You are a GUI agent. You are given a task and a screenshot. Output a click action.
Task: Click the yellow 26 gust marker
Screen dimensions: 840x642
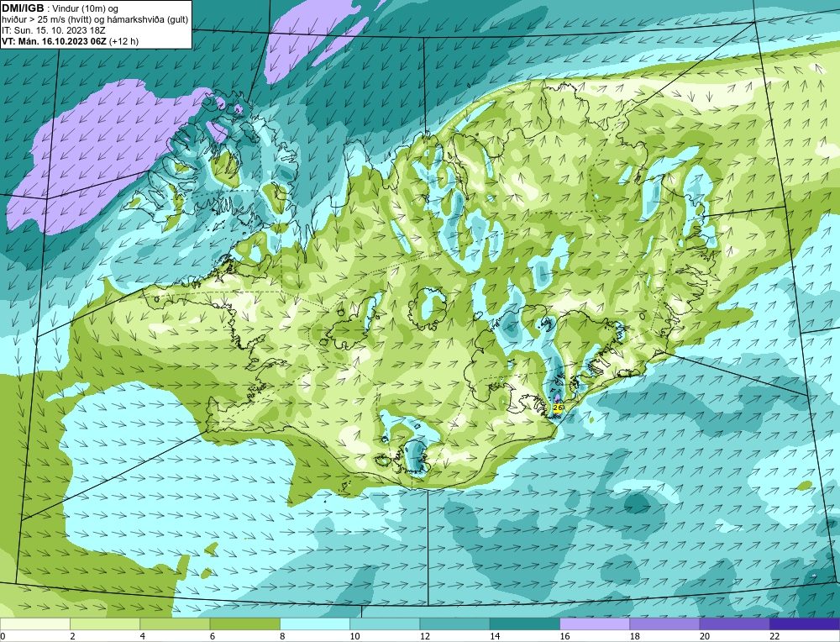pos(557,408)
